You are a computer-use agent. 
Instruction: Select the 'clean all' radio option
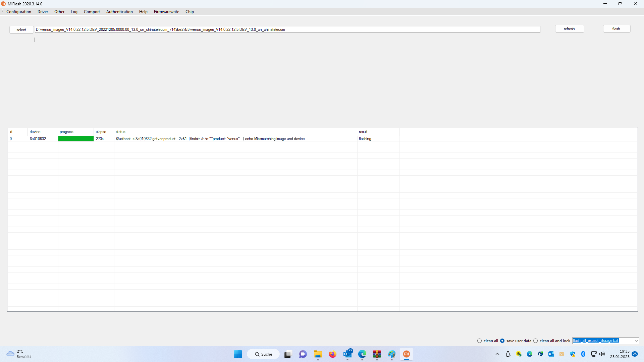coord(479,341)
